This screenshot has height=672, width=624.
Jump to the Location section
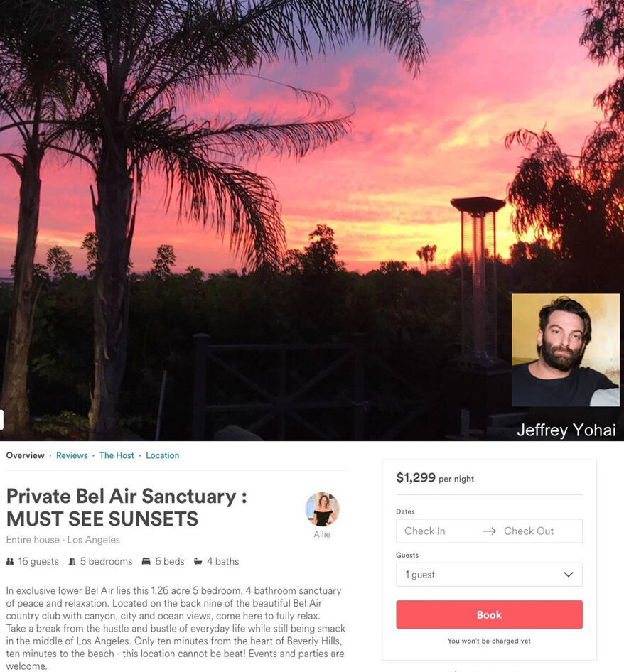[163, 455]
